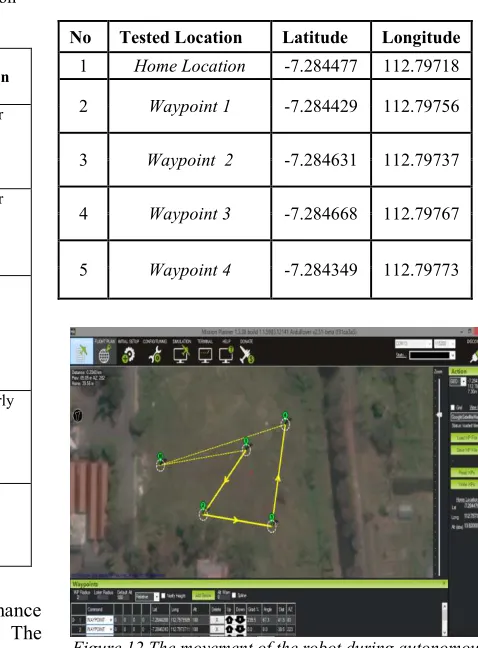Open the Help monitor icon
This screenshot has width=478, height=648.
pos(226,355)
